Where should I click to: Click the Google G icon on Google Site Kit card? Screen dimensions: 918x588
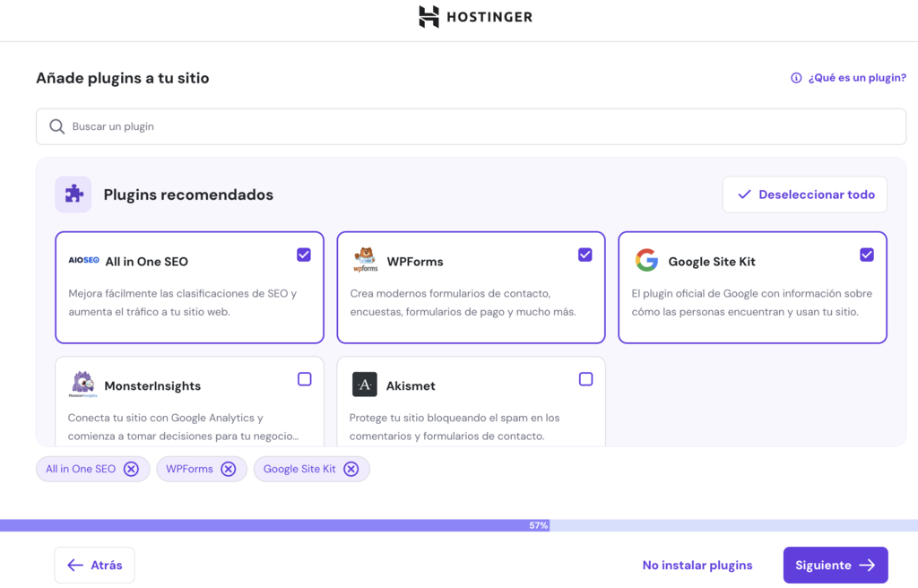click(646, 260)
